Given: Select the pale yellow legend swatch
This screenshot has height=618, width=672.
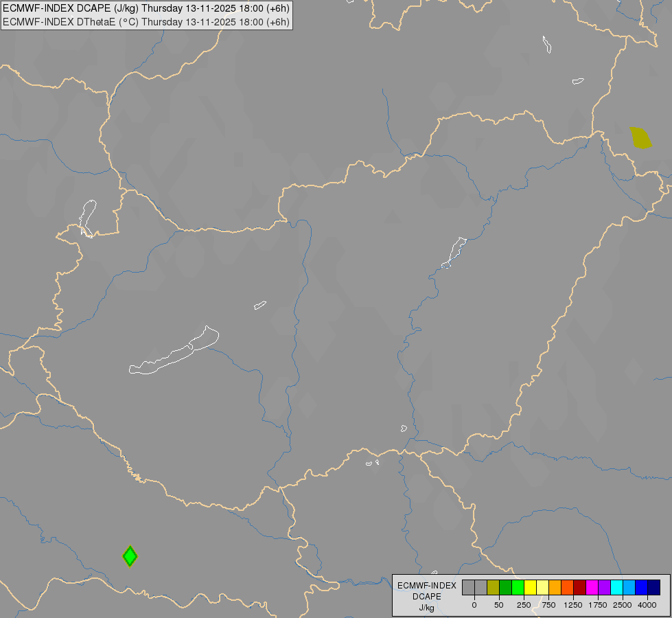Looking at the screenshot, I should point(542,588).
